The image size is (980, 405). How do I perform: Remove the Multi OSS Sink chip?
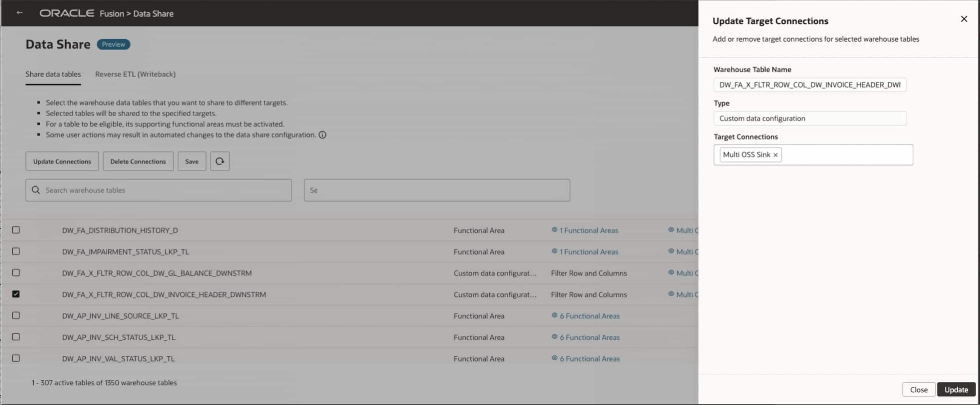pos(775,155)
